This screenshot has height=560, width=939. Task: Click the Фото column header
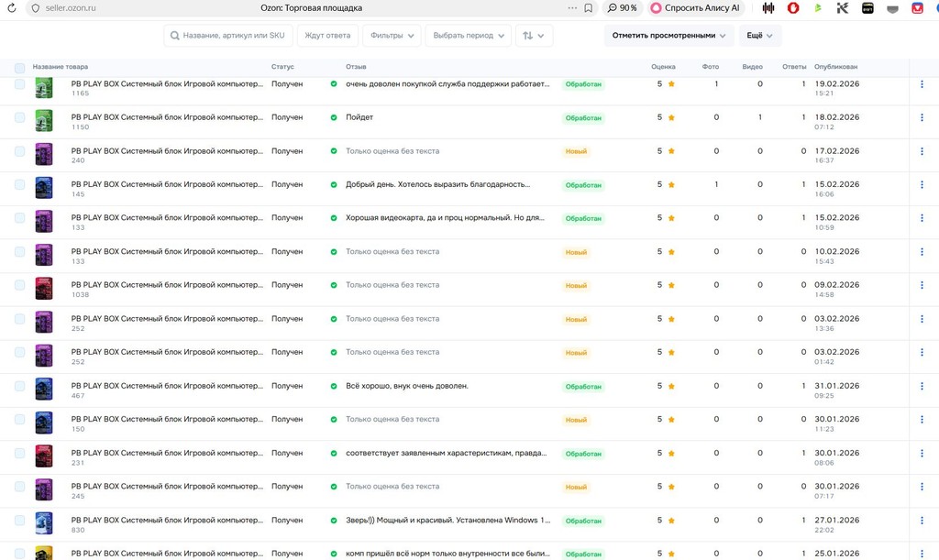pos(711,67)
